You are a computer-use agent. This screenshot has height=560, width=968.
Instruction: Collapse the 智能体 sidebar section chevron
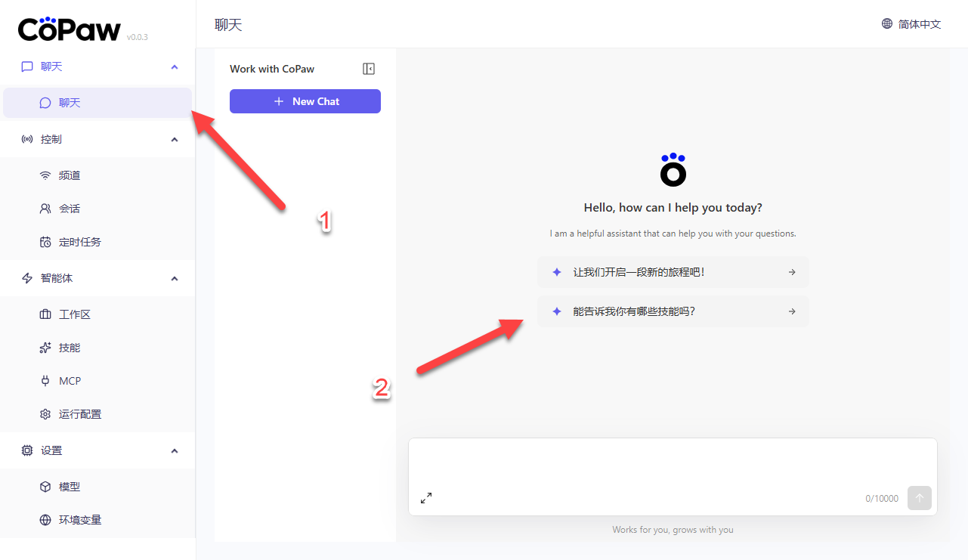pyautogui.click(x=175, y=278)
